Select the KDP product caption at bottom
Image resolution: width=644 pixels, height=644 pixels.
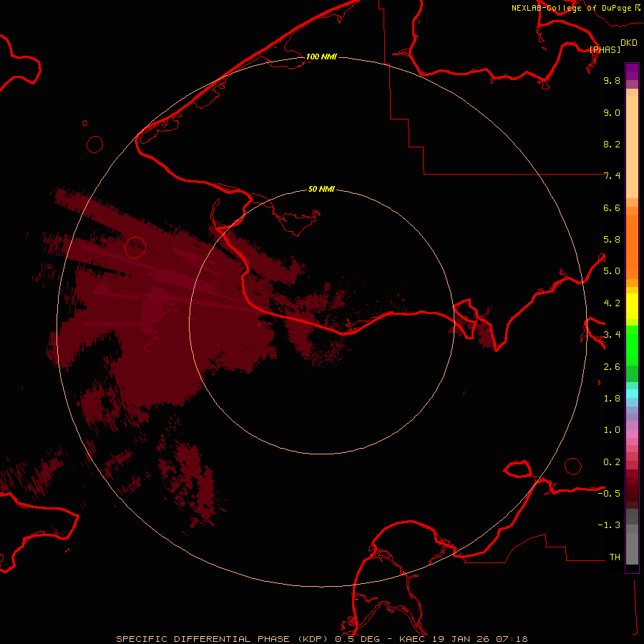pyautogui.click(x=321, y=639)
